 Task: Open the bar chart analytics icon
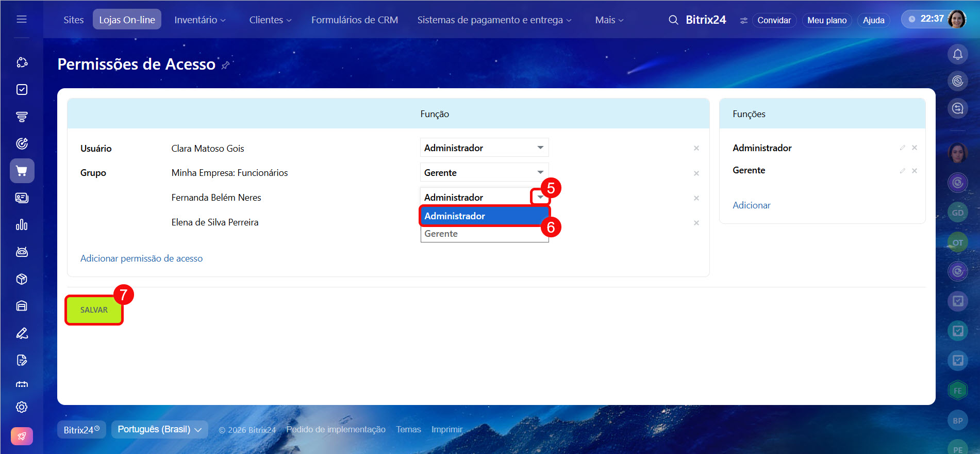click(22, 225)
